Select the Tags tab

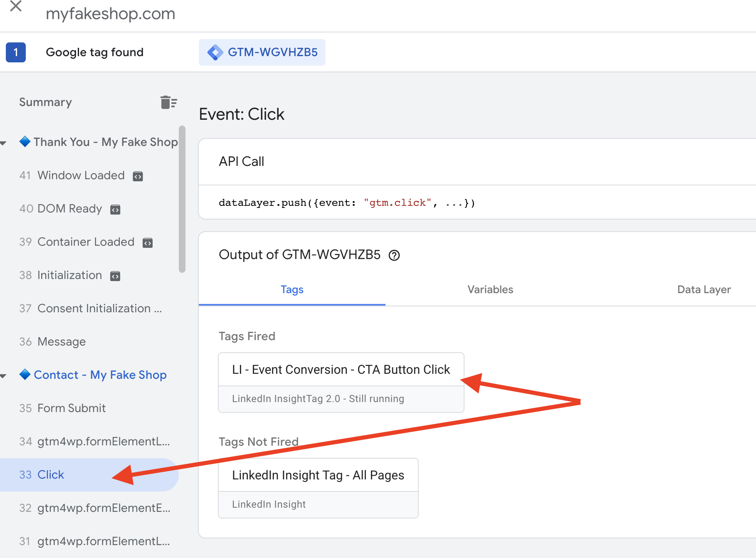[292, 289]
